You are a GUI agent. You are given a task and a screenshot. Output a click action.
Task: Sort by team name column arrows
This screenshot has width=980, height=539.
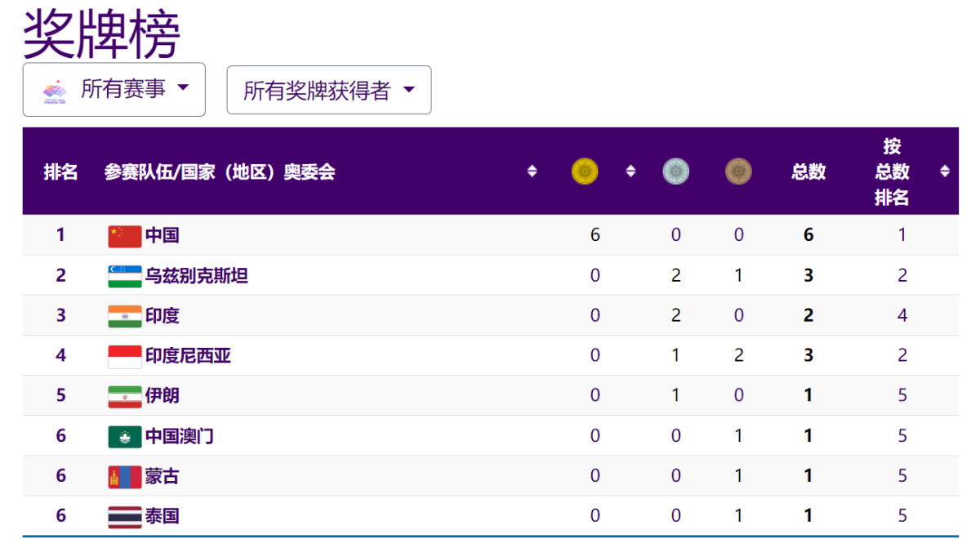point(532,171)
